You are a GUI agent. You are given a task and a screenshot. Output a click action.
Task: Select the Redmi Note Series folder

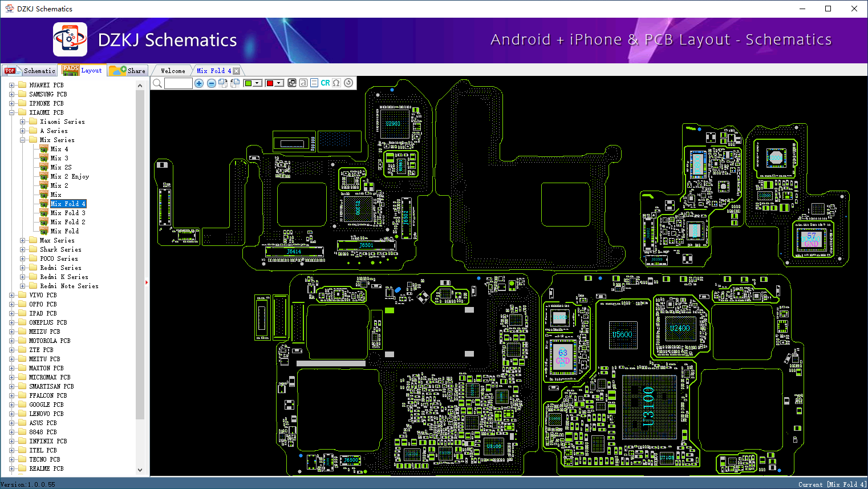pyautogui.click(x=69, y=286)
